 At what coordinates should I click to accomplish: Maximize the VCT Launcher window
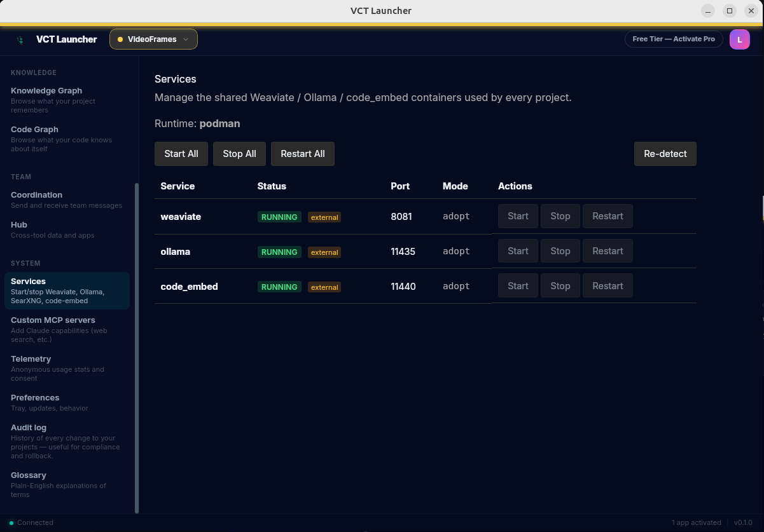tap(730, 11)
